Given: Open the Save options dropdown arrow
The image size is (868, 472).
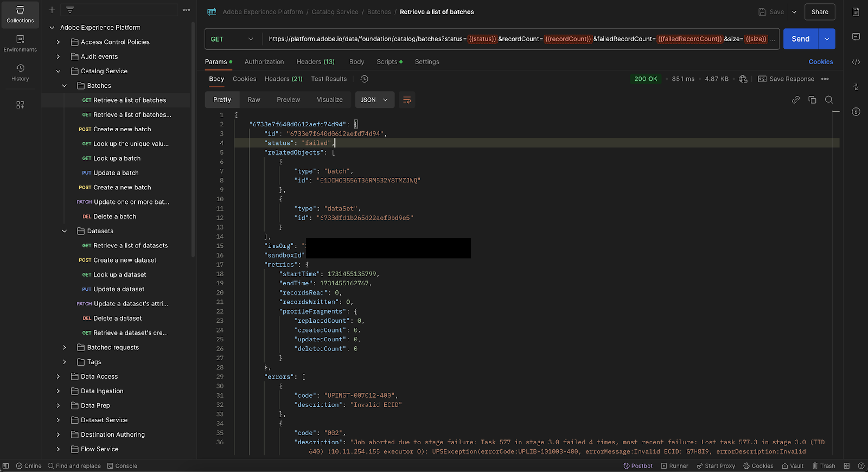Looking at the screenshot, I should tap(794, 12).
